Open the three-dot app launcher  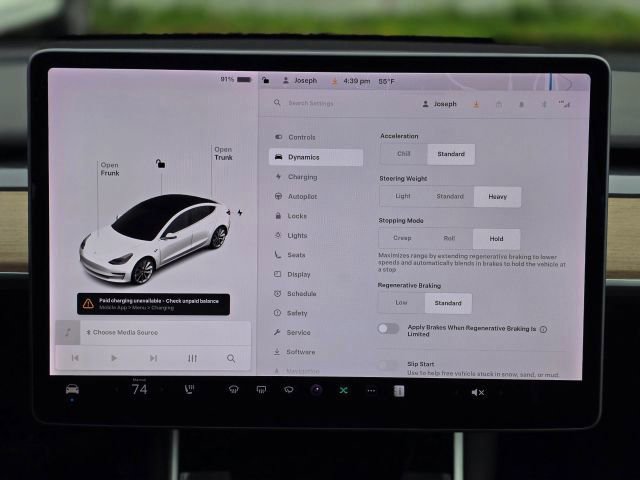(x=371, y=391)
